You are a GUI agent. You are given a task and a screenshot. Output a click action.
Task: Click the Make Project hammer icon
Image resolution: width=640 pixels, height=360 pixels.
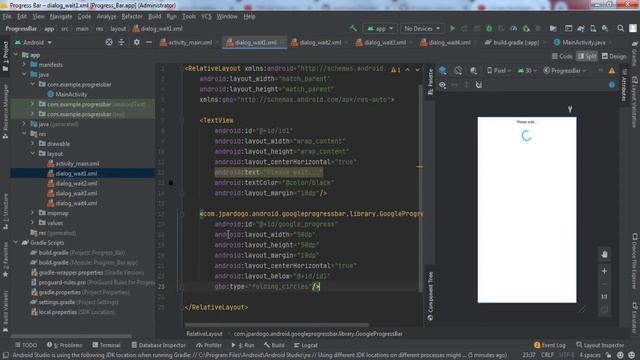[x=353, y=29]
